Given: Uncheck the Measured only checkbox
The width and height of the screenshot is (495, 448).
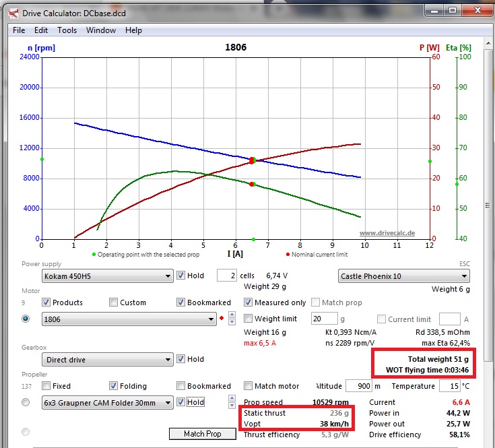Looking at the screenshot, I should pos(248,302).
